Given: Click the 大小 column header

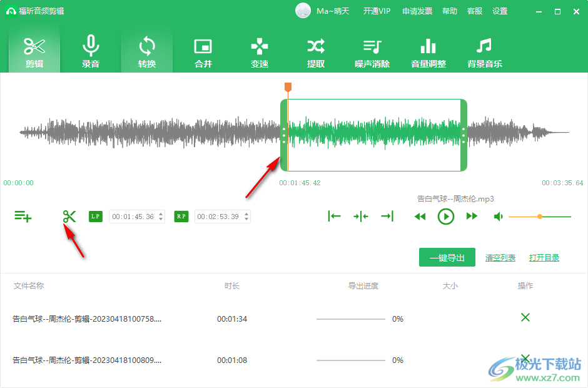Looking at the screenshot, I should pyautogui.click(x=450, y=286).
